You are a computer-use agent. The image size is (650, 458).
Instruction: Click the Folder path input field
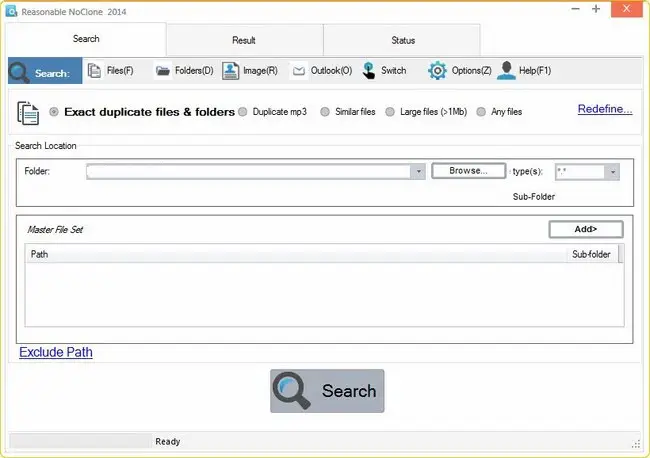click(249, 172)
